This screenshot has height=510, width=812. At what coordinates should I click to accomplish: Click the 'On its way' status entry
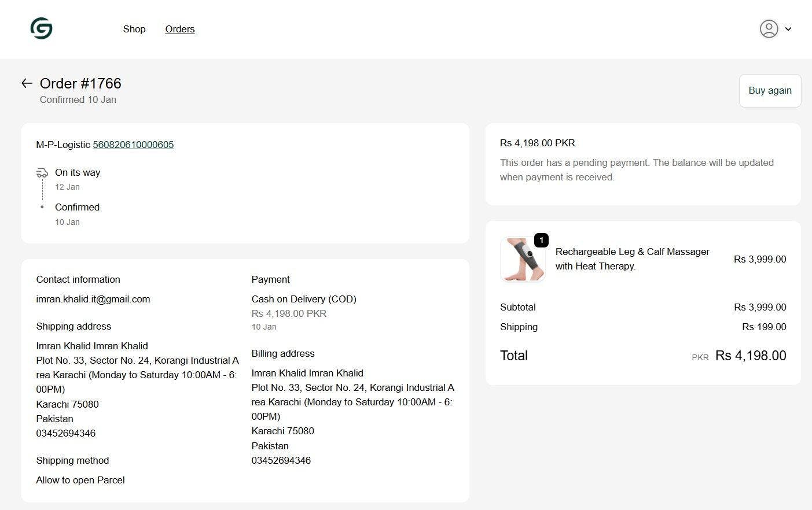click(78, 172)
